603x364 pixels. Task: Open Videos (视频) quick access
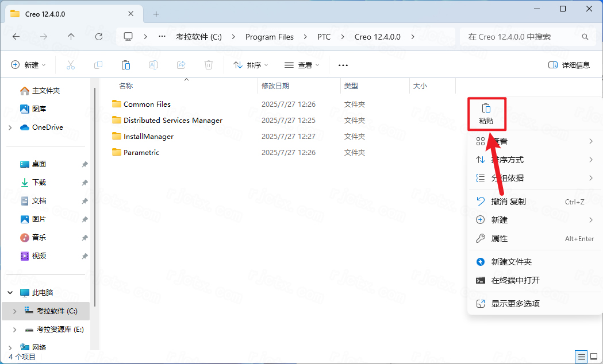pyautogui.click(x=33, y=255)
